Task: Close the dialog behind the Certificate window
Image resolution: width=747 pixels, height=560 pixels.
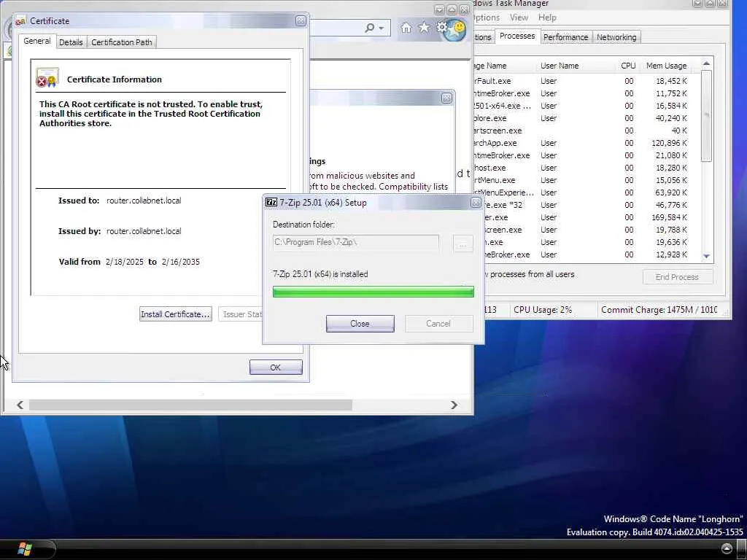Action: pos(446,98)
